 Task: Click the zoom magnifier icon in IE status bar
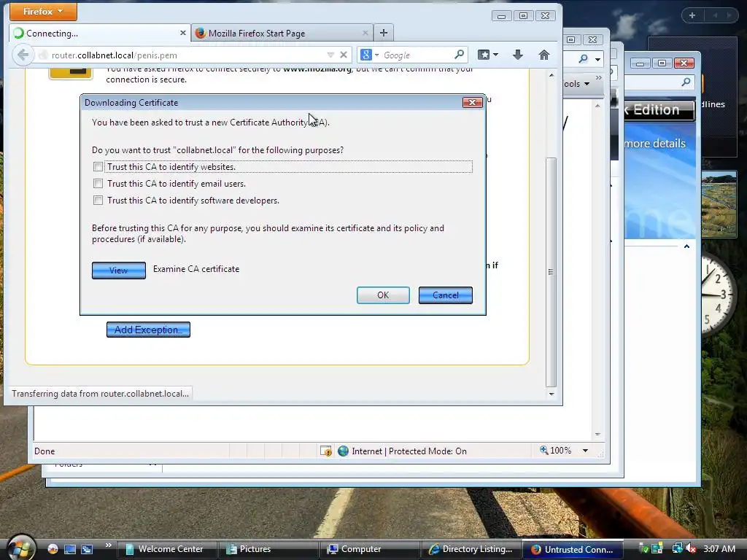coord(543,450)
